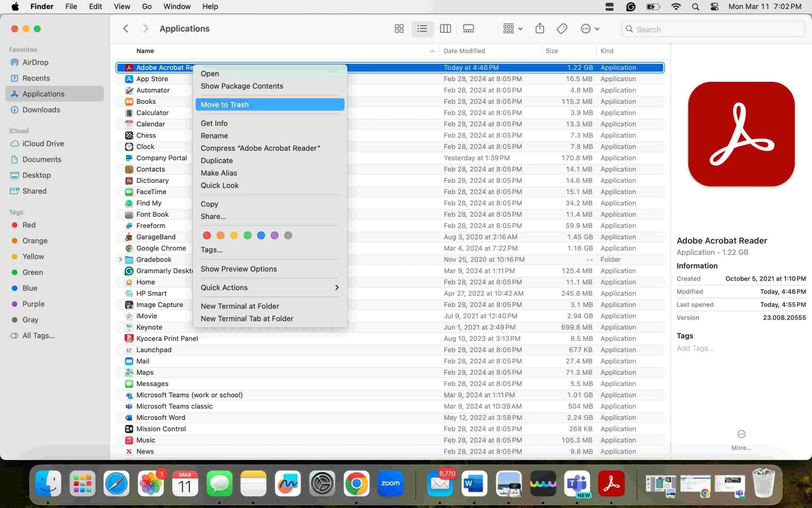Screen dimensions: 812x508
Task: Open Microsoft Word from the Dock
Action: pos(474,484)
